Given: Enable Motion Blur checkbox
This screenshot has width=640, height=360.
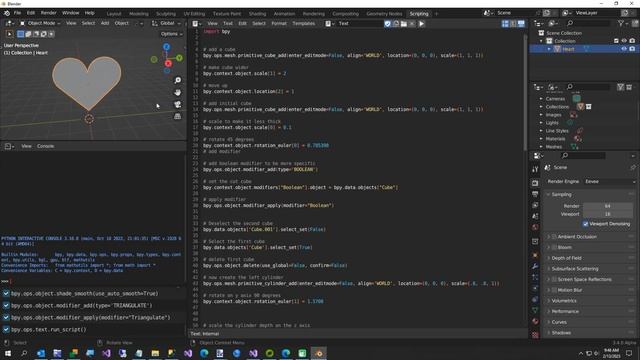Looking at the screenshot, I should pos(554,290).
